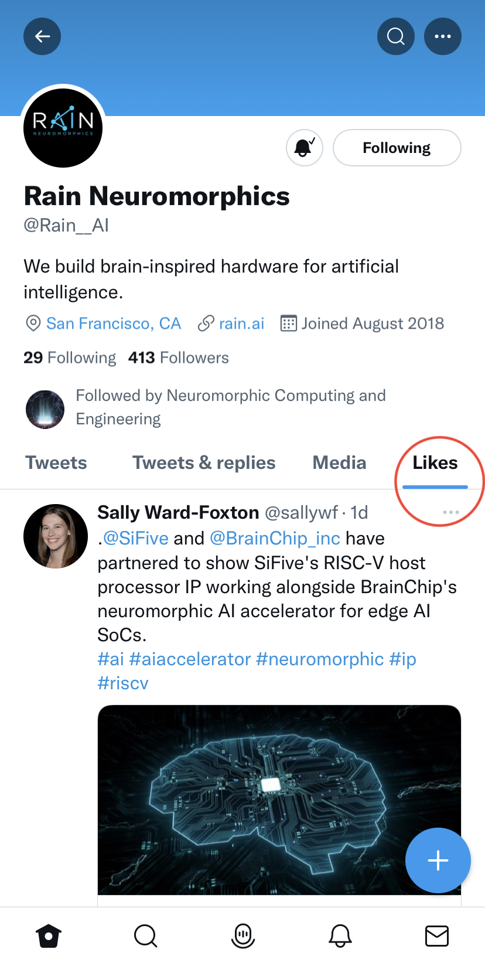View the 413 Followers list
485x980 pixels.
coord(179,358)
